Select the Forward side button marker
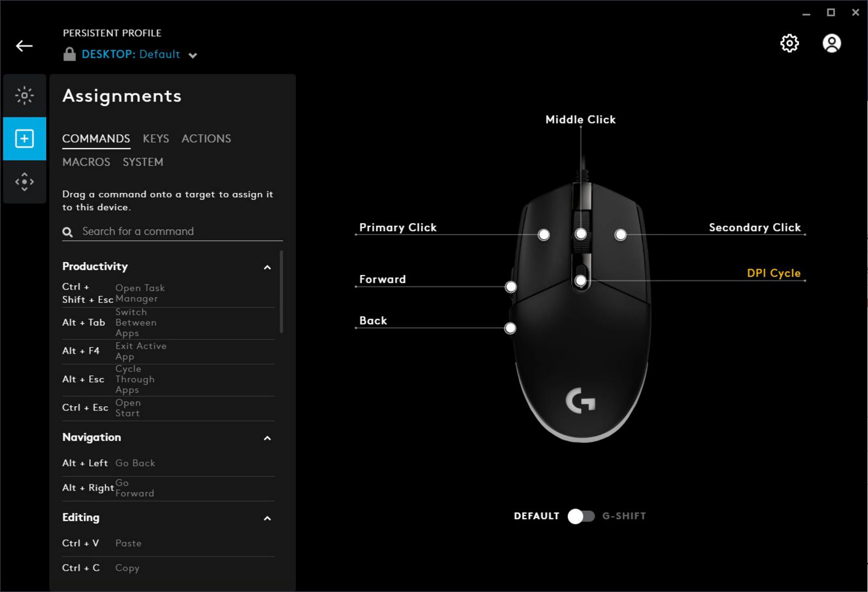 click(x=511, y=287)
